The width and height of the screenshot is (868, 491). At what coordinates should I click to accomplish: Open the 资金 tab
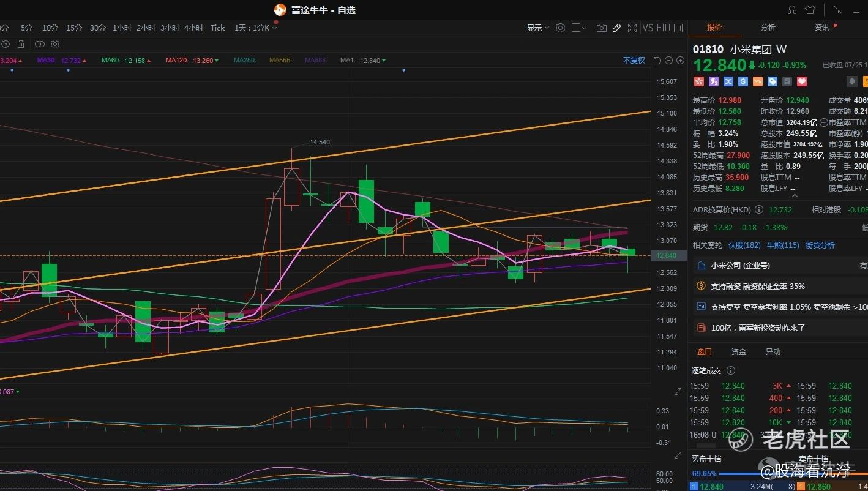[x=739, y=352]
